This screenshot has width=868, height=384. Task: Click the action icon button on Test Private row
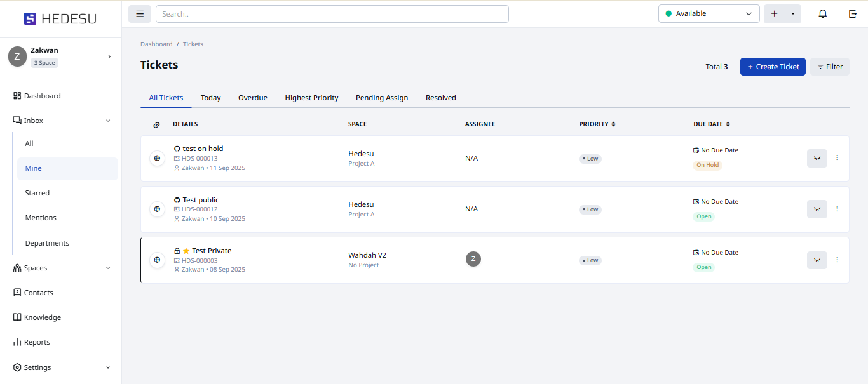pos(817,260)
